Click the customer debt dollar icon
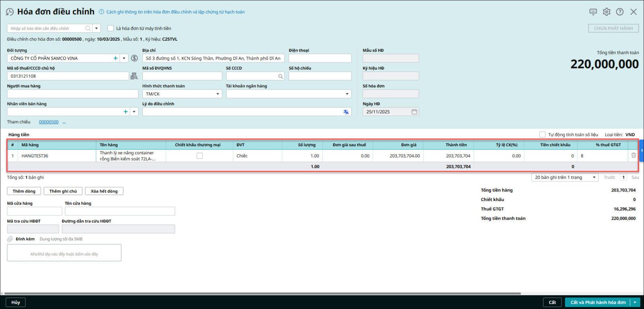Viewport: 644px width, 309px height. (x=134, y=58)
